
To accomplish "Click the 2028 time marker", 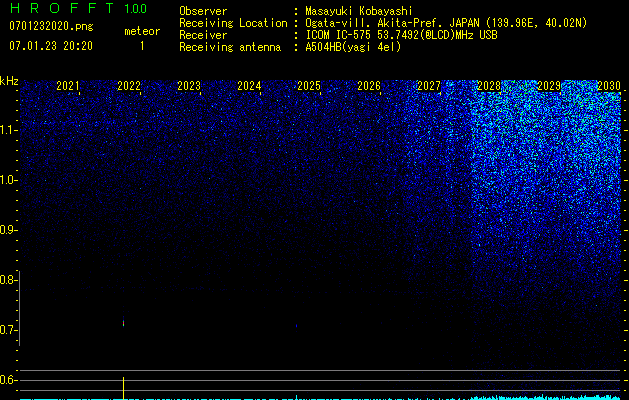I will (489, 86).
